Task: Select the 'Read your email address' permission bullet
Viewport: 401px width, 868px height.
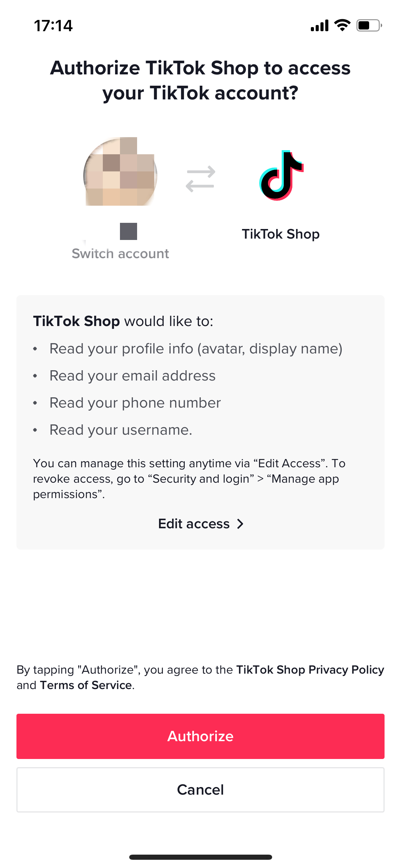Action: 133,375
